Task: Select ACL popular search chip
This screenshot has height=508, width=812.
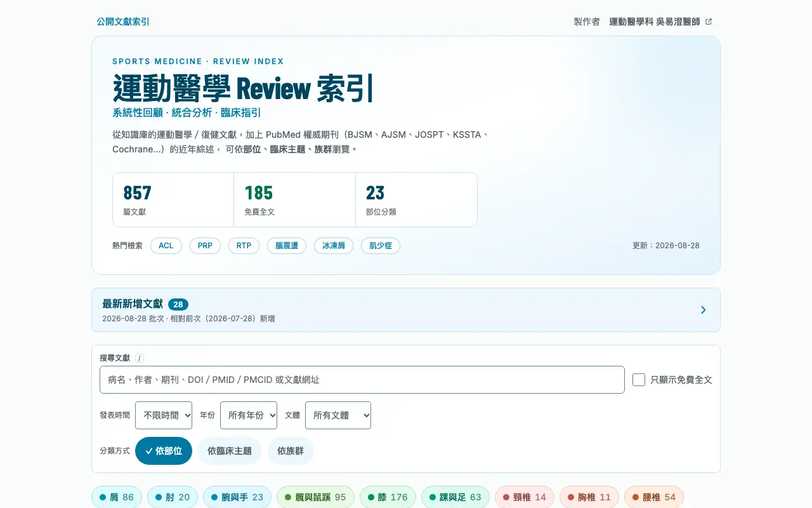Action: pos(166,246)
